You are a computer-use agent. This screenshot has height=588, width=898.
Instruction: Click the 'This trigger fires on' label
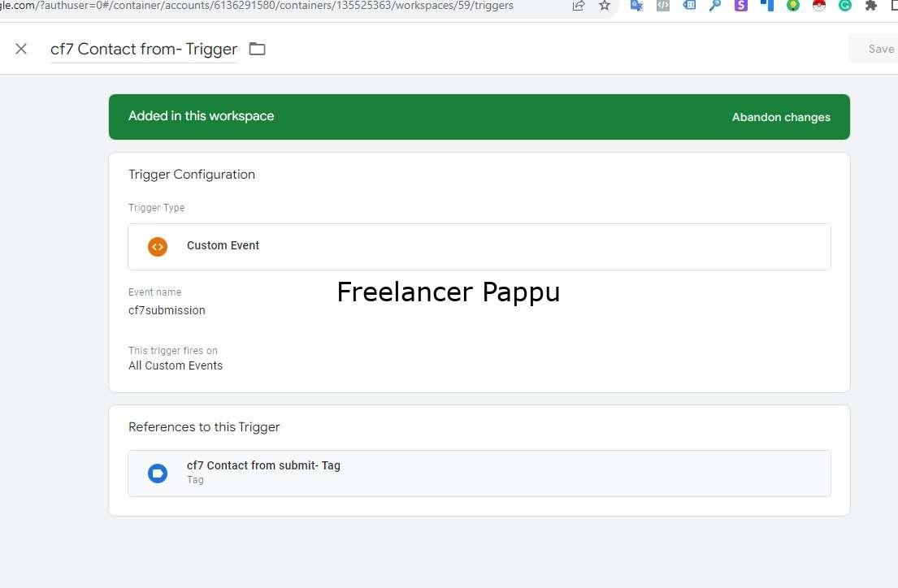coord(173,350)
